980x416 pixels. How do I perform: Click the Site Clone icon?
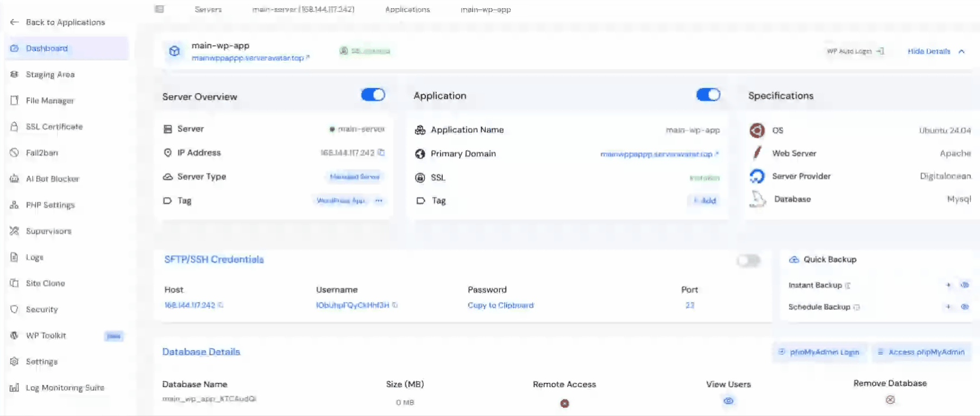coord(14,283)
